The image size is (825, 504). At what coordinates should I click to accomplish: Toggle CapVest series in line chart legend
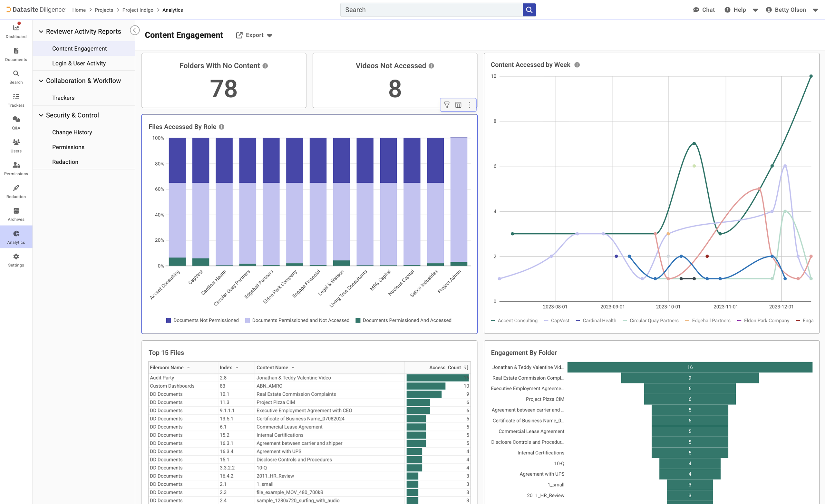(557, 321)
